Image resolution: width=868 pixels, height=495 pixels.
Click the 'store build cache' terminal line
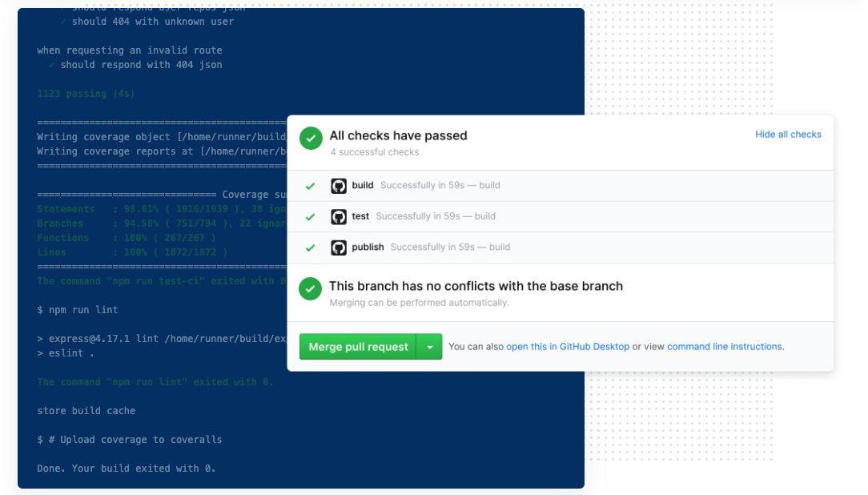(86, 411)
